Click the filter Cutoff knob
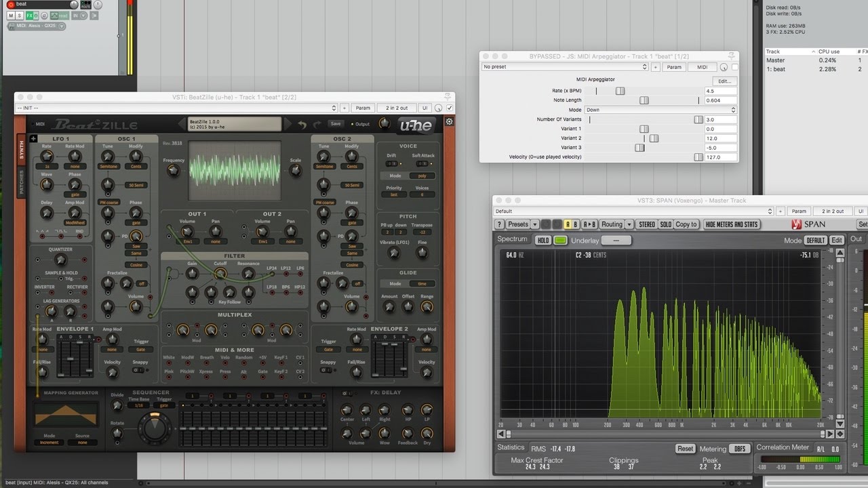 [x=220, y=273]
